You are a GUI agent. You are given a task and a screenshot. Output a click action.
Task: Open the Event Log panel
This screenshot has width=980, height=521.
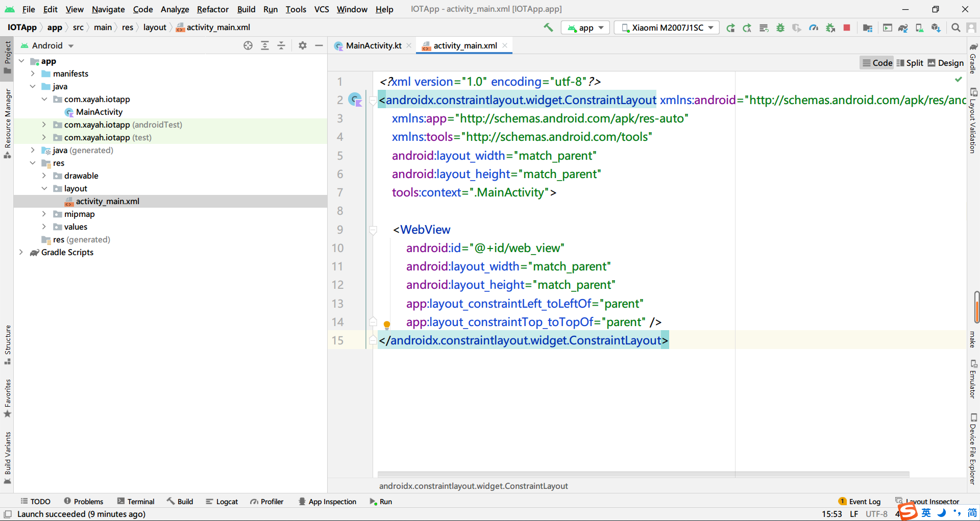tap(860, 502)
